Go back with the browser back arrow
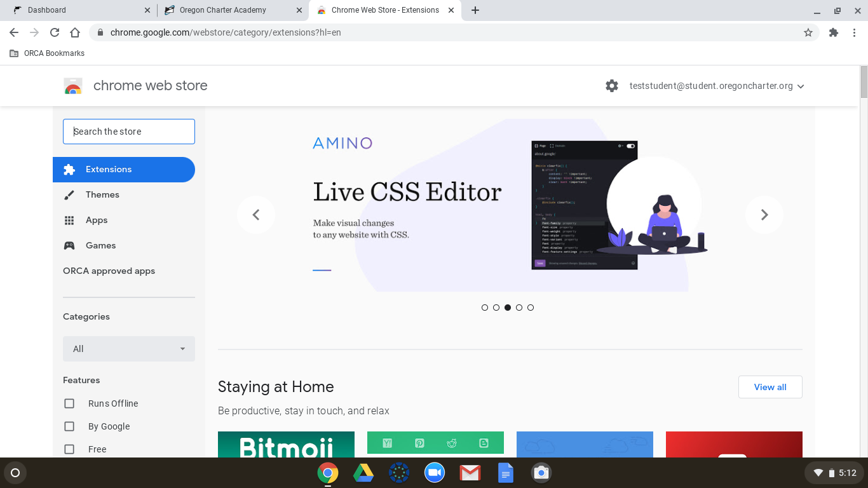This screenshot has width=868, height=488. pyautogui.click(x=14, y=32)
